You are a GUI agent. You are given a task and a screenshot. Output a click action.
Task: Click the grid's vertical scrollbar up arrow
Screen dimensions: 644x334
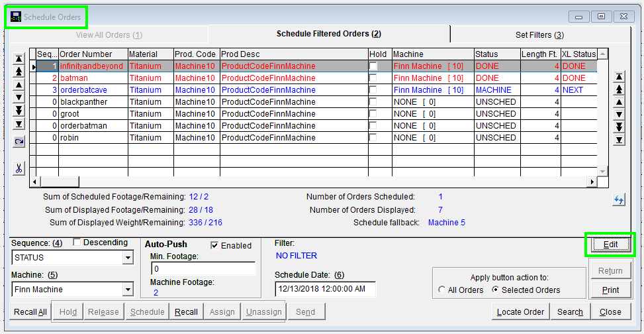click(602, 54)
